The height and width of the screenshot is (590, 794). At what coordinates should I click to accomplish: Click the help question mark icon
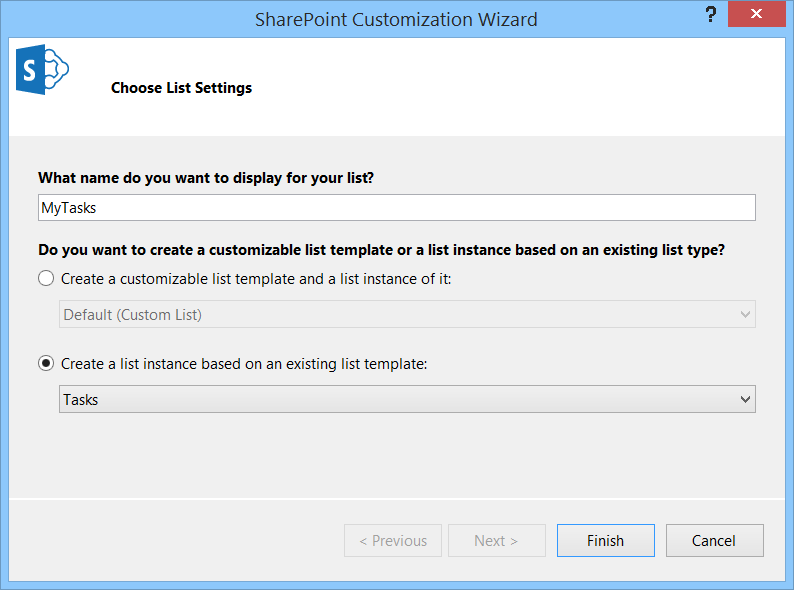(710, 14)
